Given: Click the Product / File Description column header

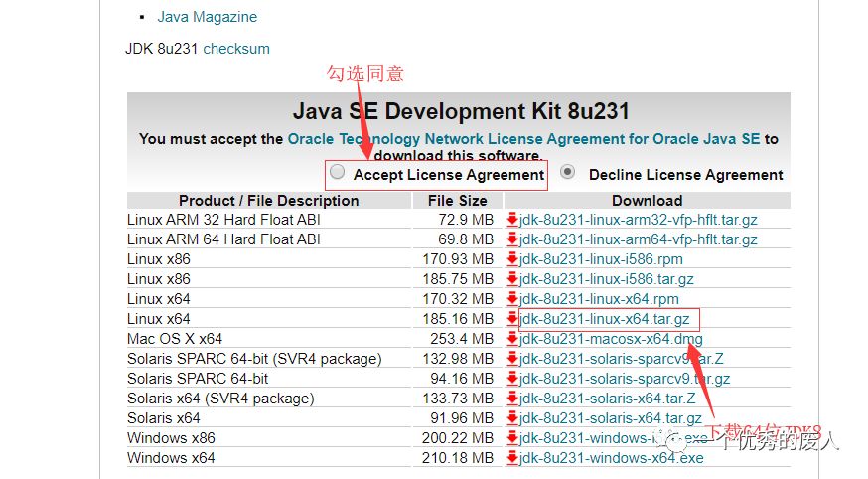Looking at the screenshot, I should [x=269, y=201].
